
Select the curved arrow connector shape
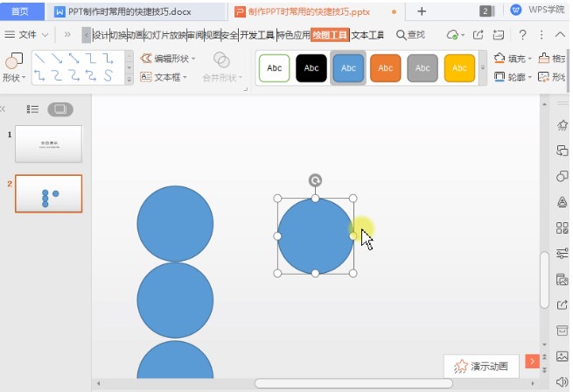(x=73, y=75)
